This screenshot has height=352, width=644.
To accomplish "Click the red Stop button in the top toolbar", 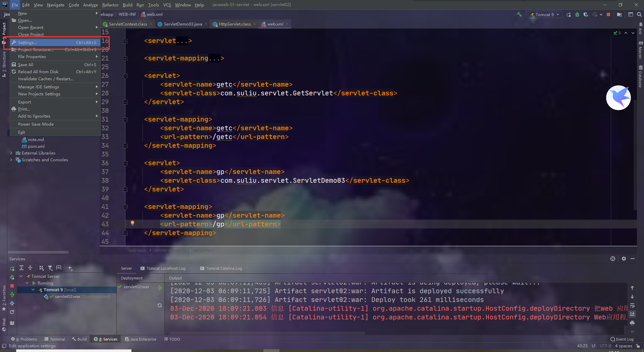I will tap(608, 14).
